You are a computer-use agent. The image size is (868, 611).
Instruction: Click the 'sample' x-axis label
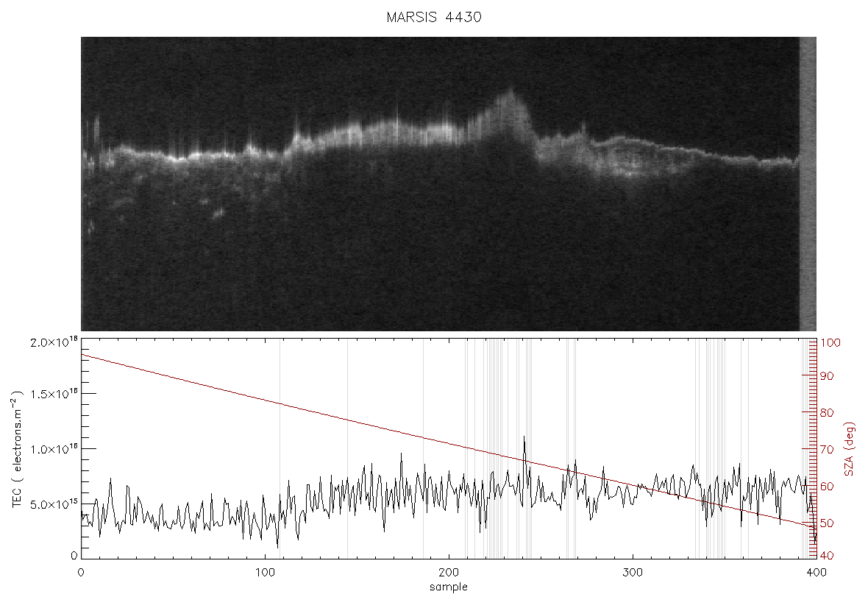[x=449, y=587]
